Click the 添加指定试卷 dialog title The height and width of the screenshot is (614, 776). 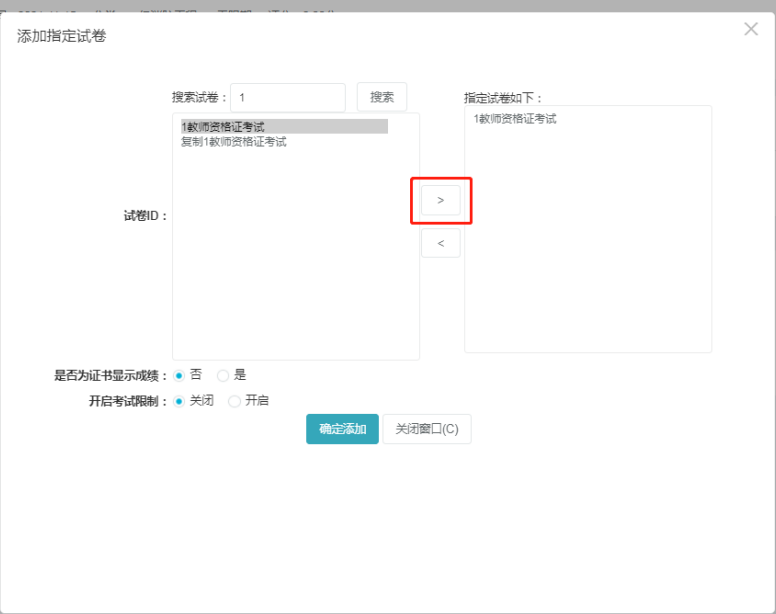click(62, 36)
